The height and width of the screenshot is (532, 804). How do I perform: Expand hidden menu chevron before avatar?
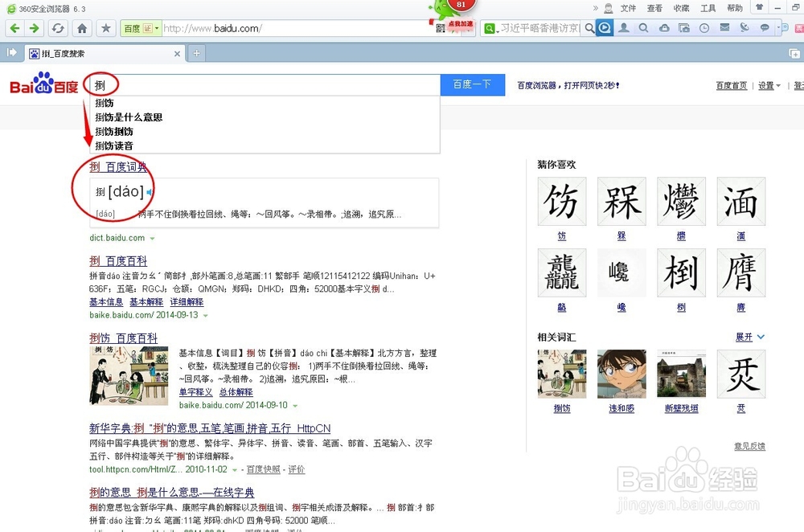[x=595, y=8]
